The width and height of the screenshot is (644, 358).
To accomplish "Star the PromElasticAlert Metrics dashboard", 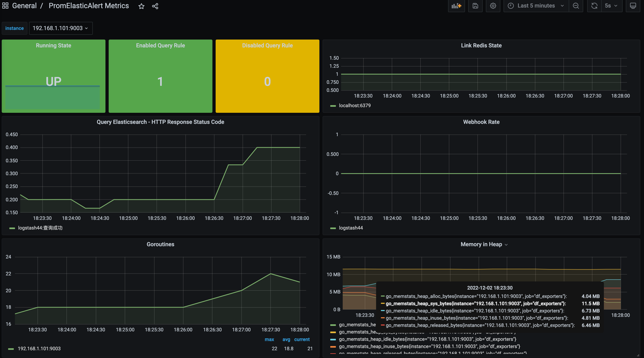I will click(x=141, y=6).
